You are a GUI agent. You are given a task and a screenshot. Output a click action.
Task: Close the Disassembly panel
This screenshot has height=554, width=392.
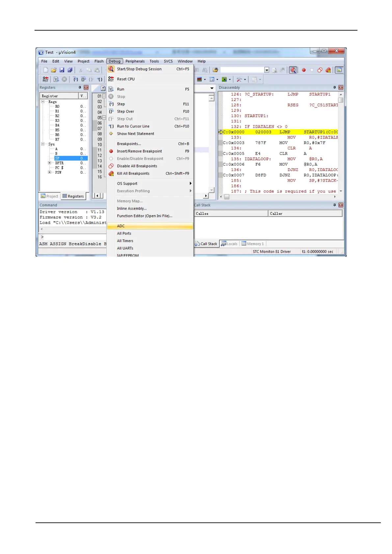(x=341, y=88)
